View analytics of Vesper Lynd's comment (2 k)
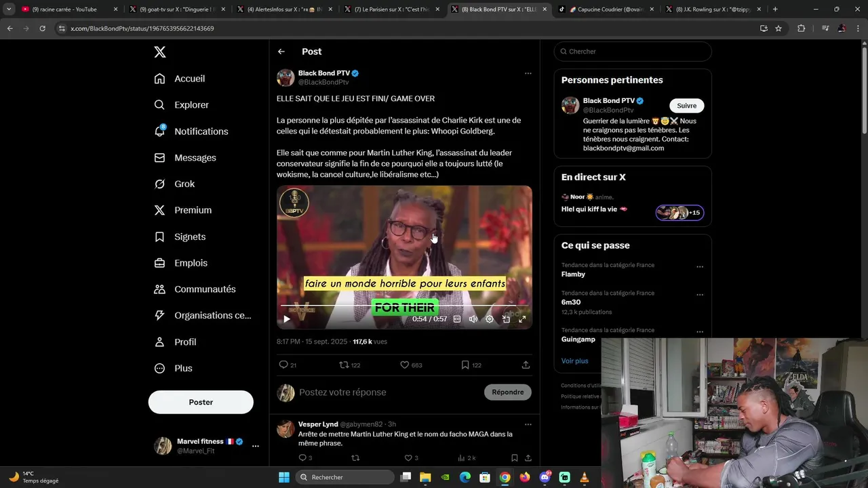 point(467,458)
